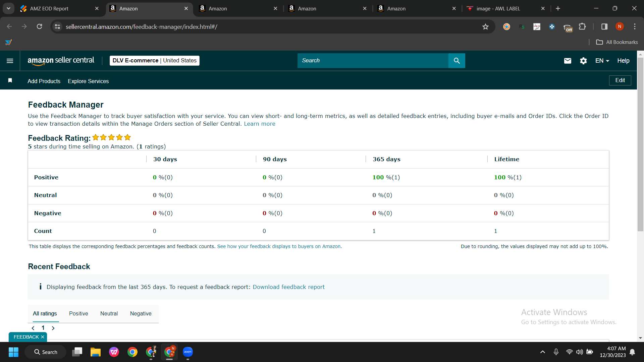Viewport: 644px width, 362px height.
Task: Click the Learn more link
Action: [260, 124]
